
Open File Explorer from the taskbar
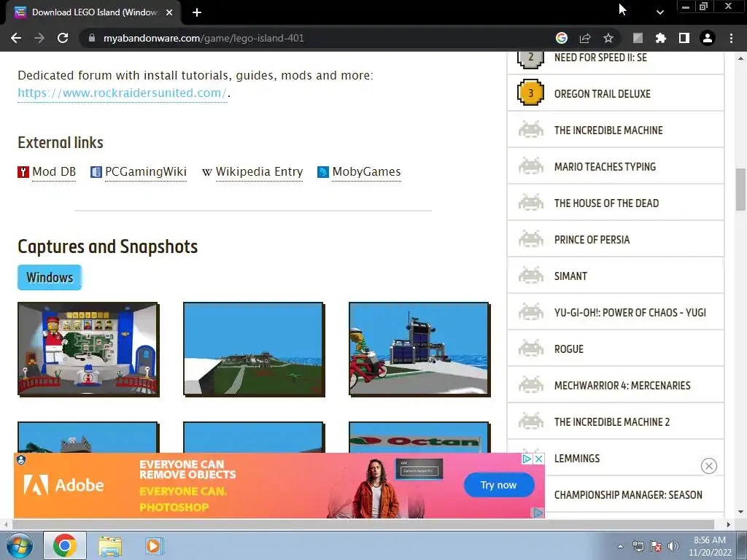(110, 545)
